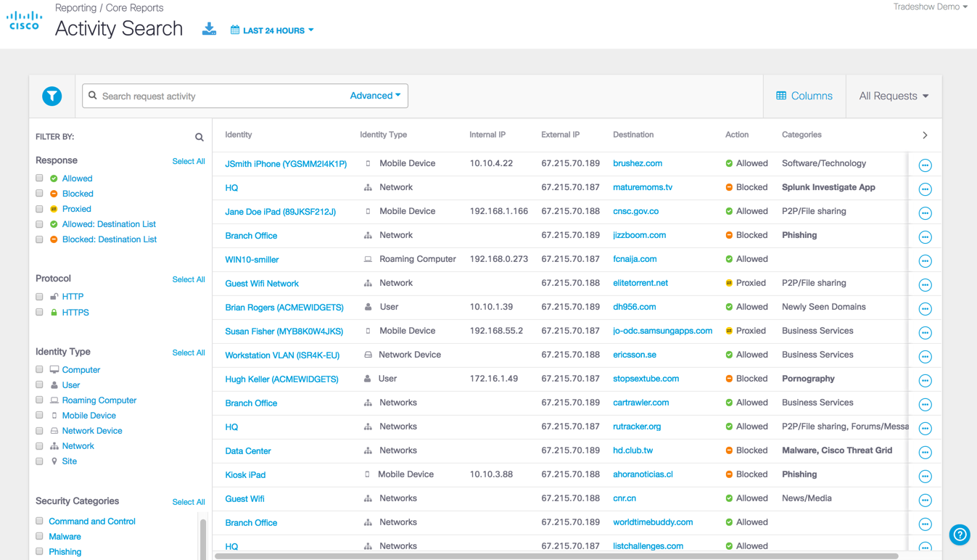This screenshot has height=560, width=977.
Task: Click the horizontal scrollbar below the table
Action: pyautogui.click(x=556, y=556)
